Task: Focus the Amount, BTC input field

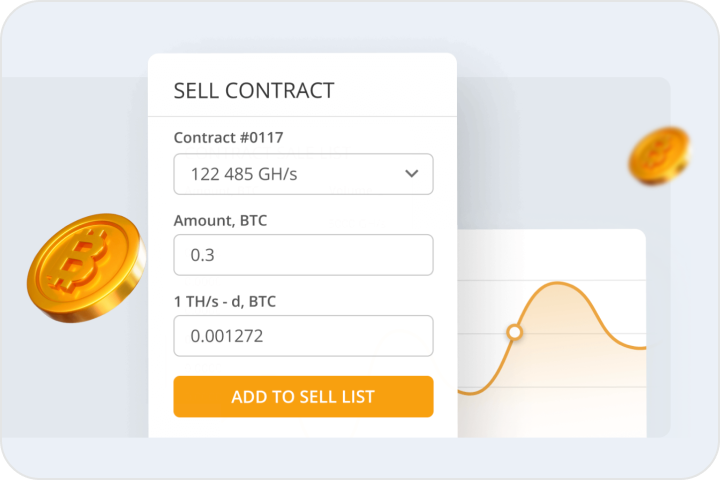Action: [303, 255]
